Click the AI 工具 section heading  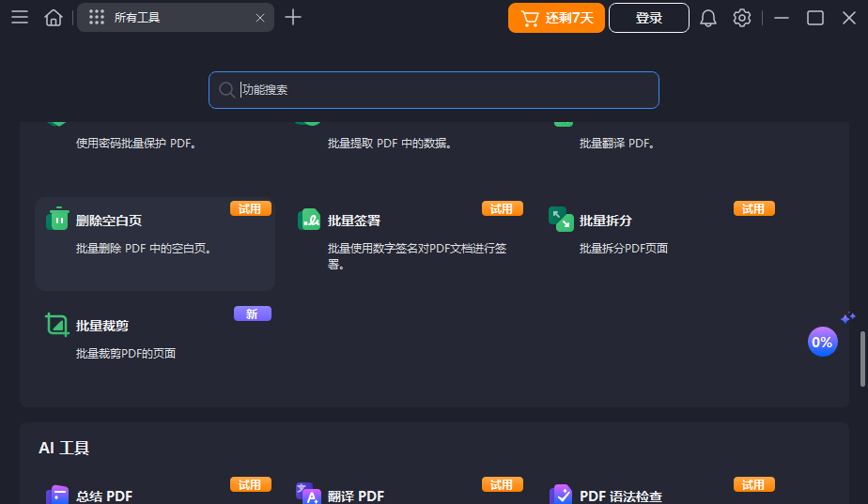(x=64, y=448)
